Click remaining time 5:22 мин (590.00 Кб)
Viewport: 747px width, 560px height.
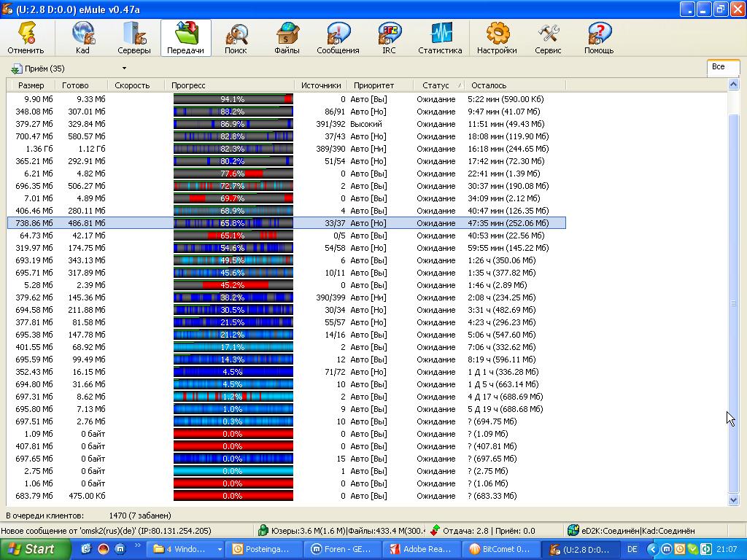click(x=506, y=99)
